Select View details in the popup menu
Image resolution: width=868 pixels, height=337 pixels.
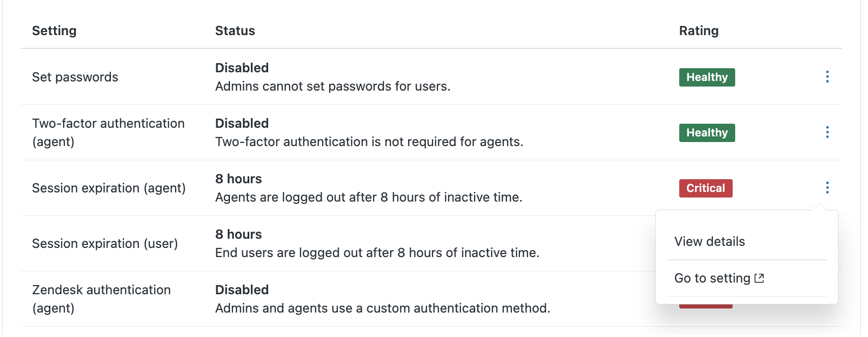pyautogui.click(x=709, y=241)
